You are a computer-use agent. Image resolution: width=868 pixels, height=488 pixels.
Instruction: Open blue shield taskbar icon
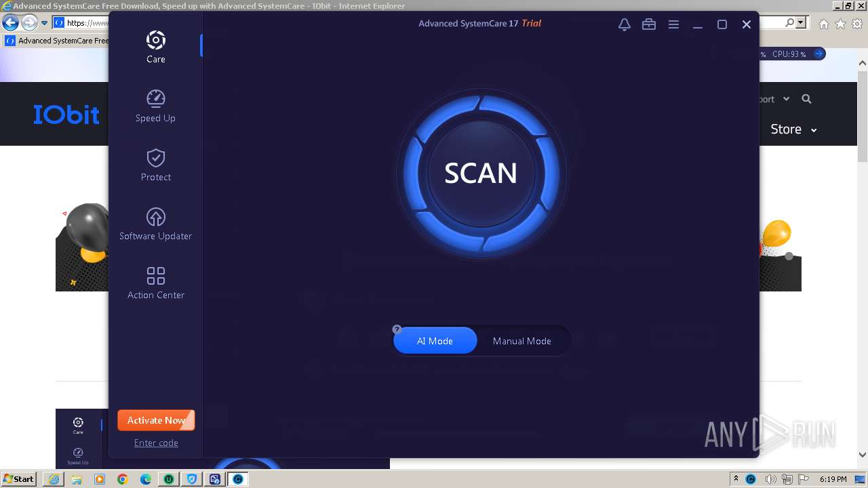(192, 479)
